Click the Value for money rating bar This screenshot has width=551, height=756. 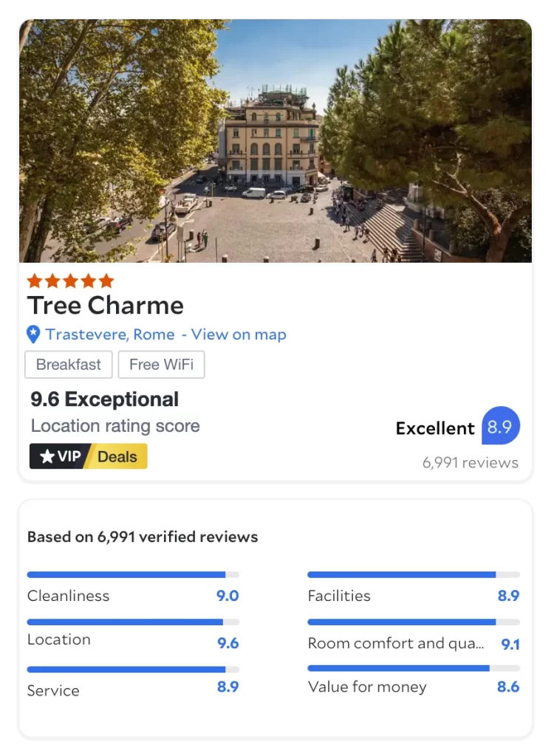[413, 668]
